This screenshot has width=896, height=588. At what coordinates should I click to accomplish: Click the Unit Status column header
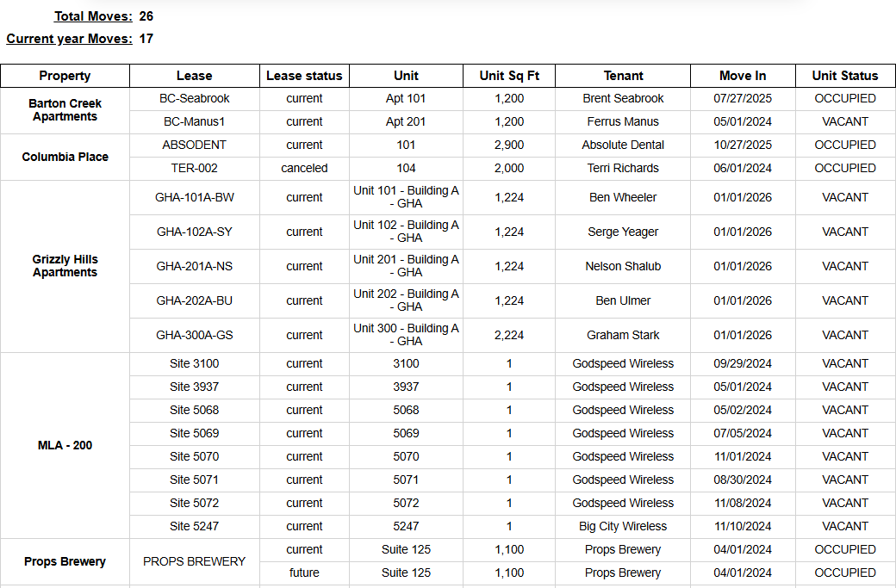(x=845, y=76)
